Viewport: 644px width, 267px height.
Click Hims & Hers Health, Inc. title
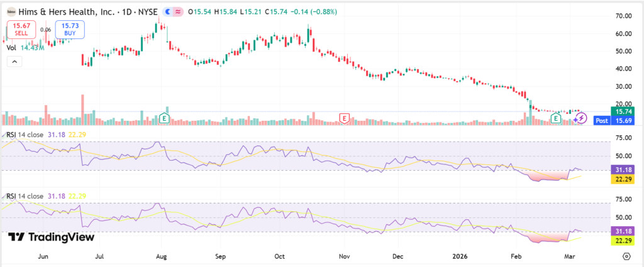(67, 12)
